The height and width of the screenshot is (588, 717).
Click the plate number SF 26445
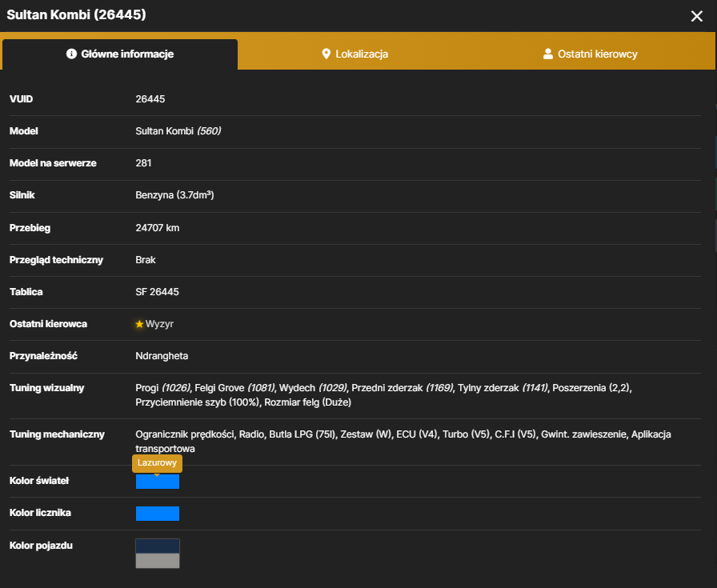[x=157, y=292]
